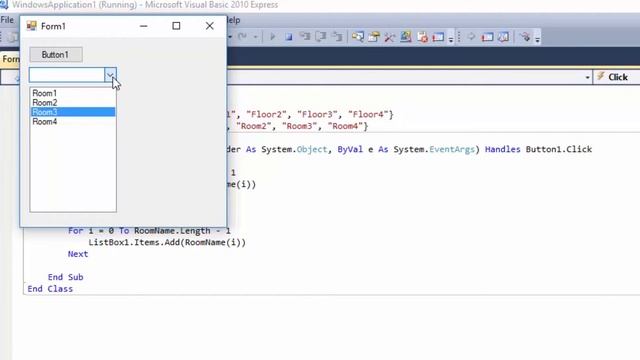Open the first toolbar's options arrow

pyautogui.click(x=451, y=39)
